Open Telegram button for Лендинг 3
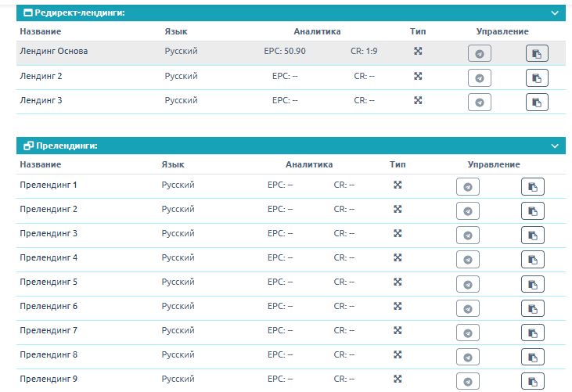Image resolution: width=572 pixels, height=392 pixels. click(x=480, y=102)
